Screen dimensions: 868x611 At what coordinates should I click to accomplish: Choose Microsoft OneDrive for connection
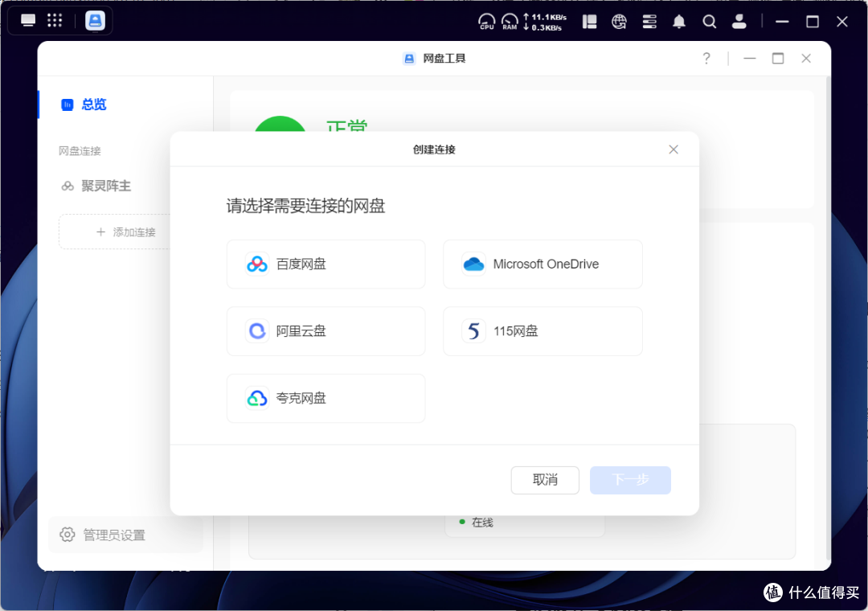coord(542,264)
